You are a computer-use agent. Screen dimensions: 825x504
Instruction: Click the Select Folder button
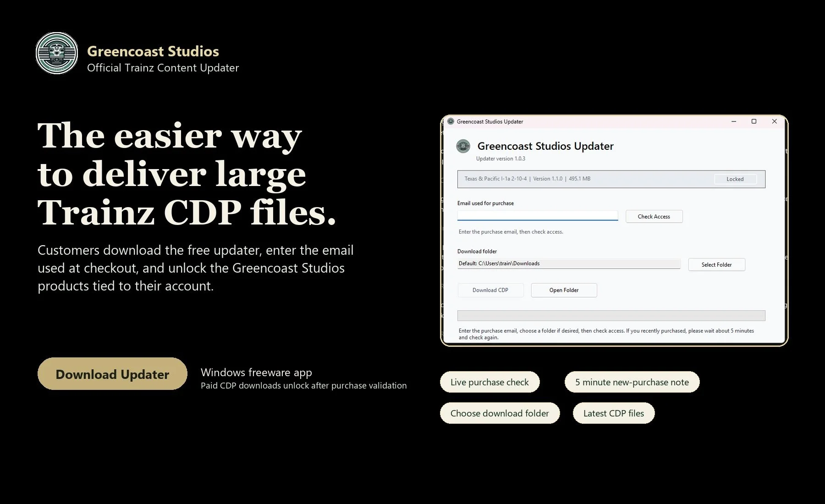click(x=717, y=264)
